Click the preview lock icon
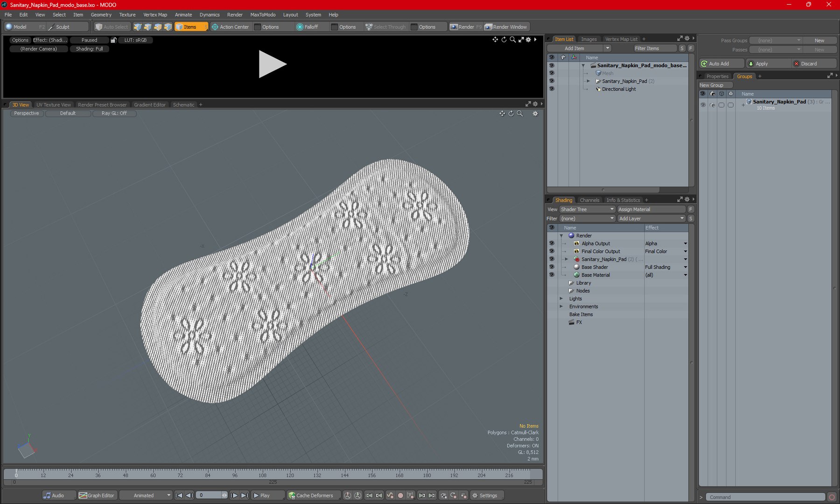This screenshot has width=840, height=504. click(x=113, y=40)
